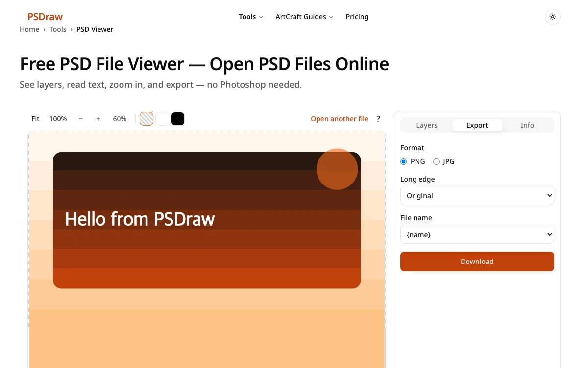Open the Pricing page

coord(357,17)
